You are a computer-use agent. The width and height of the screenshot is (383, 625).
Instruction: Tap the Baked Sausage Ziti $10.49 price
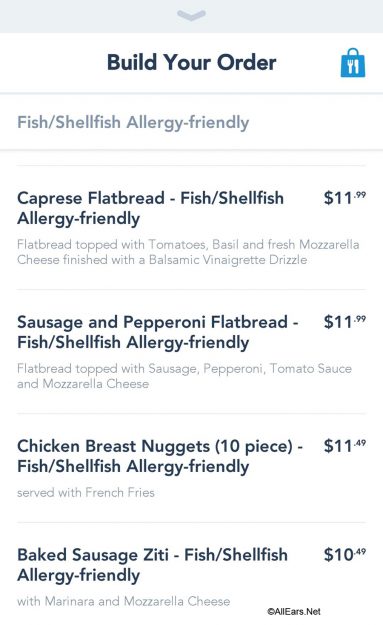coord(345,554)
